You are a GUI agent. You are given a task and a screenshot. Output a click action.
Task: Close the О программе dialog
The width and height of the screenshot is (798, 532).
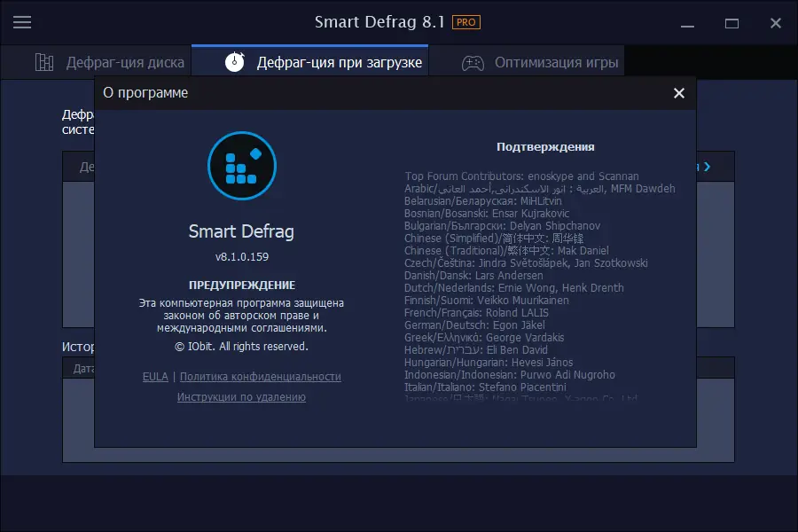tap(679, 93)
